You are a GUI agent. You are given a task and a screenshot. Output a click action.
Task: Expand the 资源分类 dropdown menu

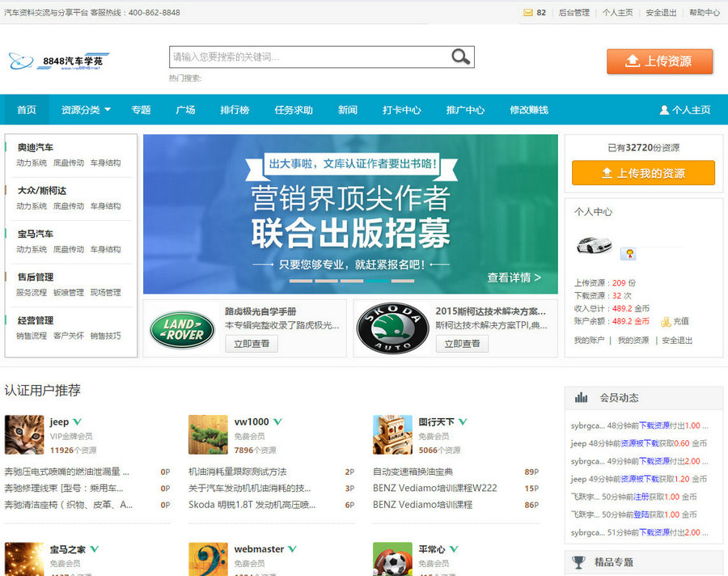click(x=86, y=110)
